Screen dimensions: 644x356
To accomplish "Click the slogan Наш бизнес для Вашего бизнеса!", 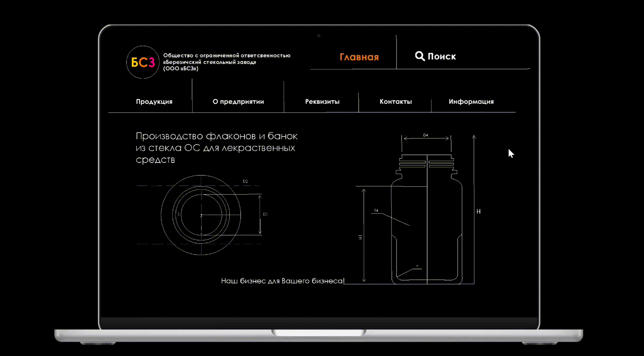I will [283, 281].
